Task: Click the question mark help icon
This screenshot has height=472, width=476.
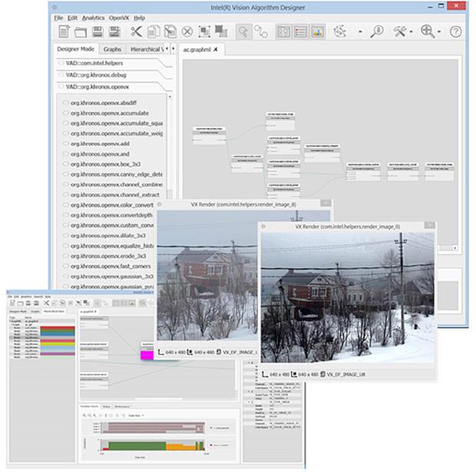Action: (x=455, y=32)
